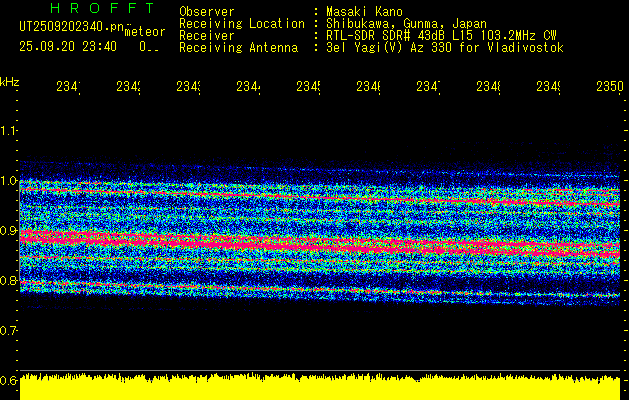Click the 2350 time axis marker
This screenshot has height=400, width=629.
click(610, 87)
